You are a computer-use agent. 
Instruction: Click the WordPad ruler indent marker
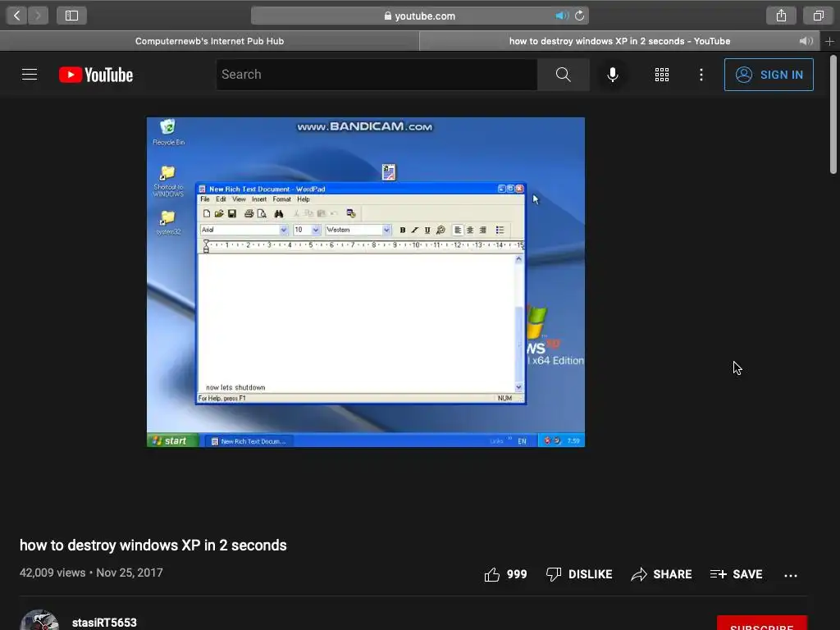point(206,246)
